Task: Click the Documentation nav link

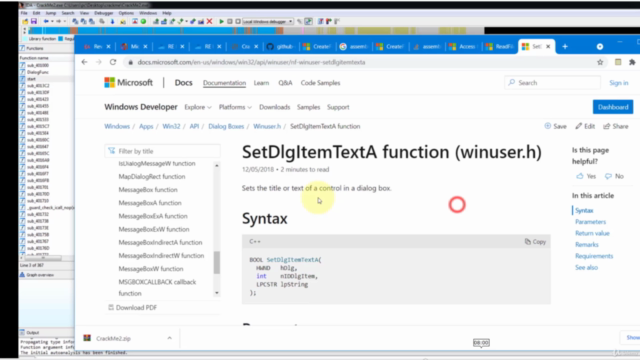Action: coord(224,83)
